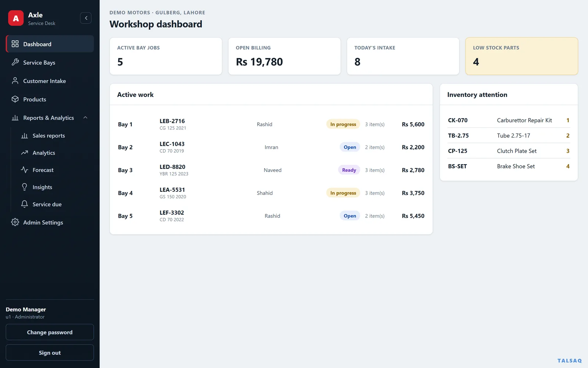Click the Service Bays wrench icon

point(15,62)
